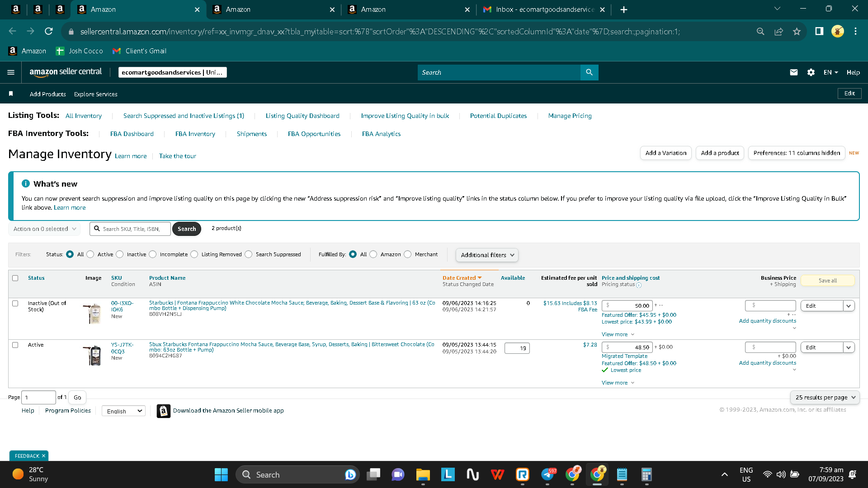Launch WPS Office from the taskbar

click(497, 474)
